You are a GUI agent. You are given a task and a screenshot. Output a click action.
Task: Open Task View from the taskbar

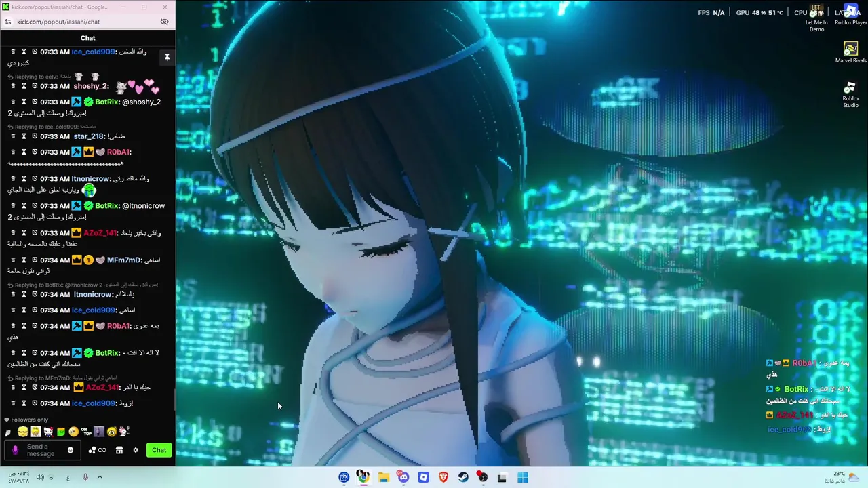[502, 477]
